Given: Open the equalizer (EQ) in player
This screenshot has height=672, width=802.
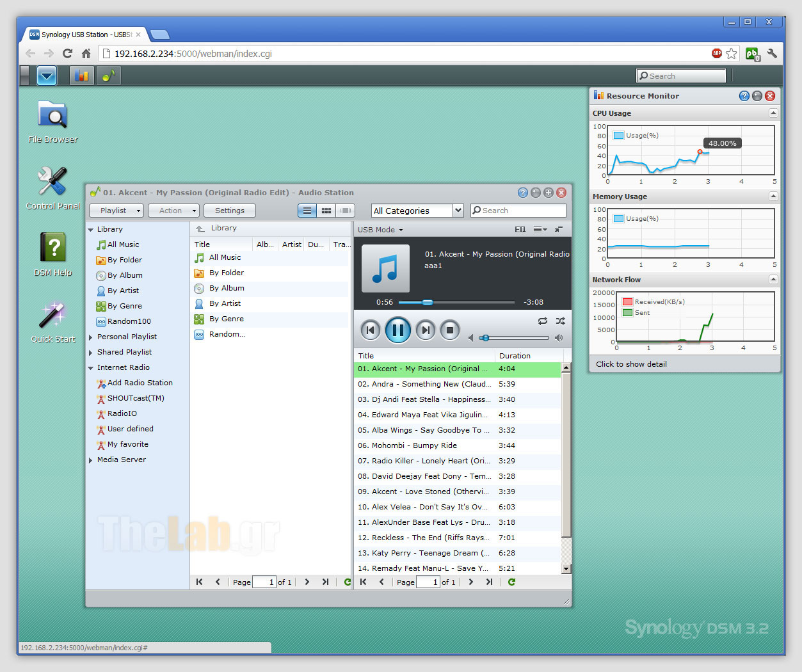Looking at the screenshot, I should (520, 229).
